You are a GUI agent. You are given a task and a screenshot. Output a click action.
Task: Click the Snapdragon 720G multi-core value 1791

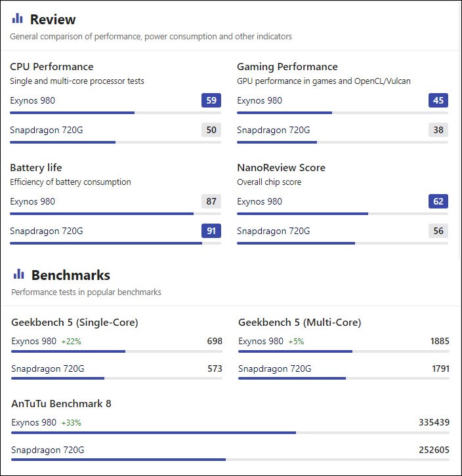441,368
